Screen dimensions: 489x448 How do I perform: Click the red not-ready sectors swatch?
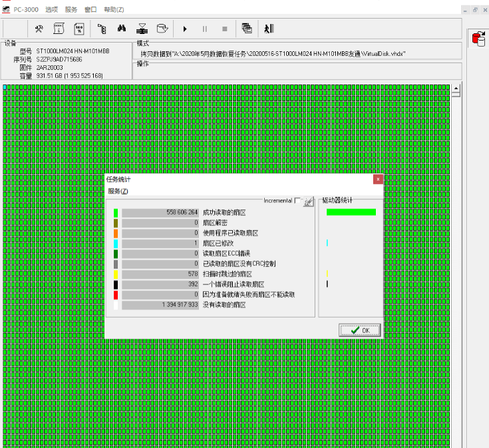coord(116,294)
